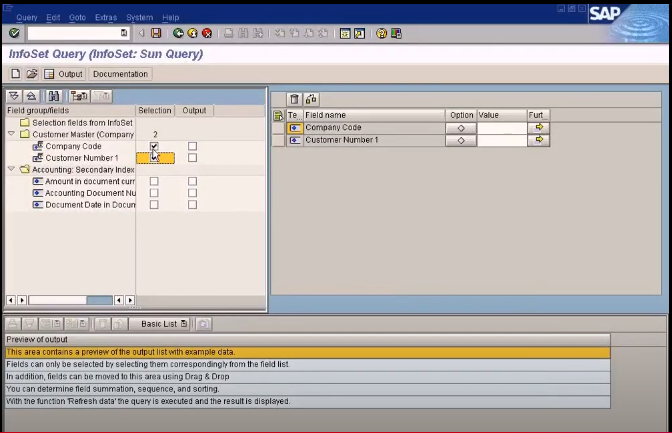Click yellow arrow in Customer Number 1 row

pyautogui.click(x=539, y=140)
